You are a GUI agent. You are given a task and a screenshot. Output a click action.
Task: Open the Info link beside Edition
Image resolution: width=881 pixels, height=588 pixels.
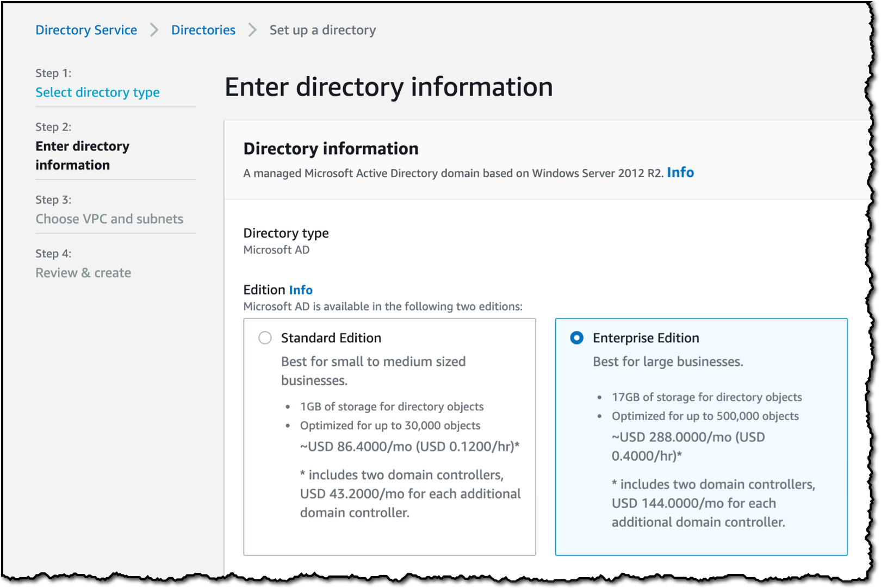[x=301, y=290]
